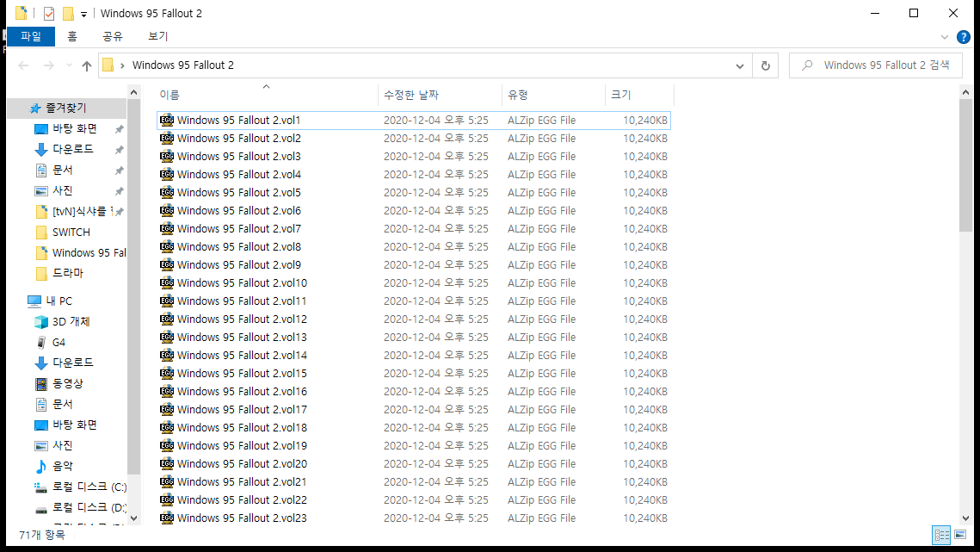The width and height of the screenshot is (980, 552).
Task: Select file name Windows 95 Fallout 2.vol17
Action: pos(242,410)
